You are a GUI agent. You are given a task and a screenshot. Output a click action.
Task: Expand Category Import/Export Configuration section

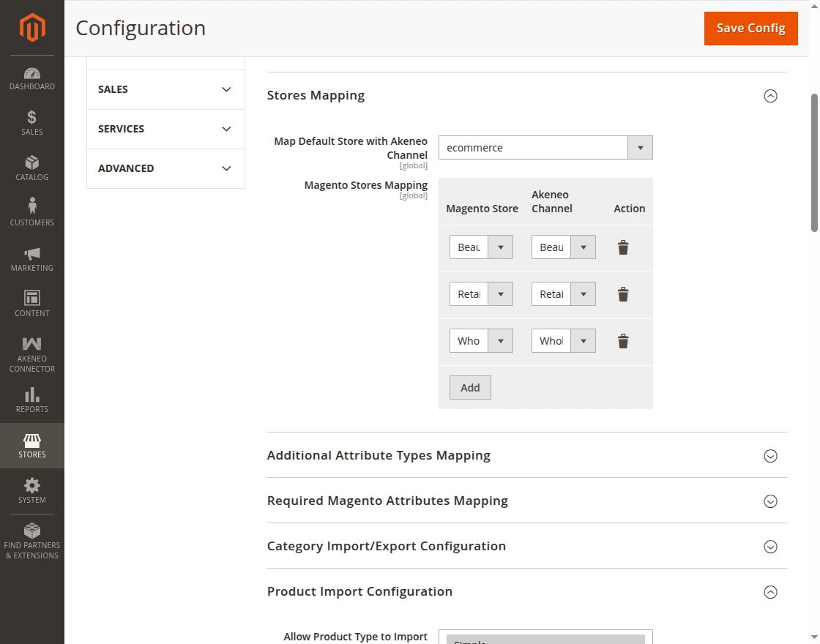(770, 547)
